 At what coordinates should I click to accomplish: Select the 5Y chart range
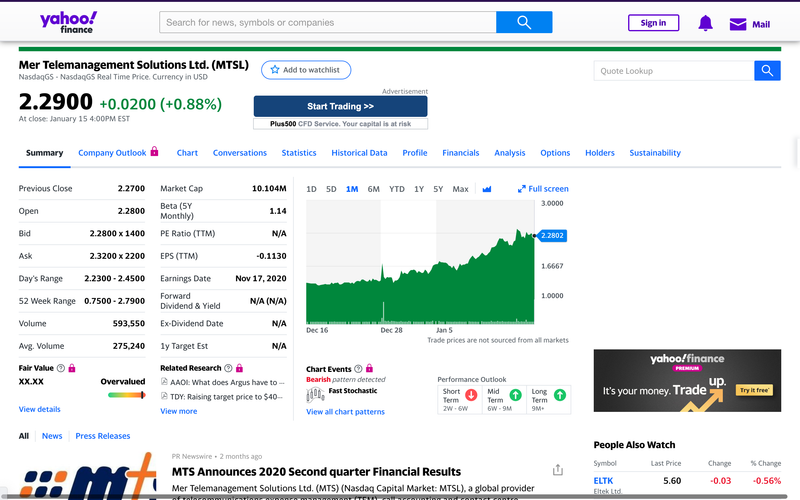(x=438, y=189)
